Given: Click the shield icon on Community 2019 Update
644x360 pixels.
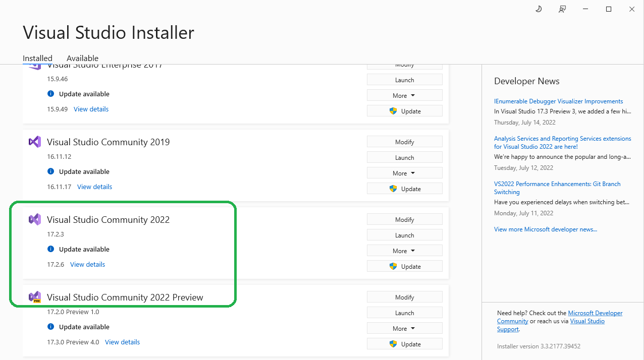Looking at the screenshot, I should (393, 189).
